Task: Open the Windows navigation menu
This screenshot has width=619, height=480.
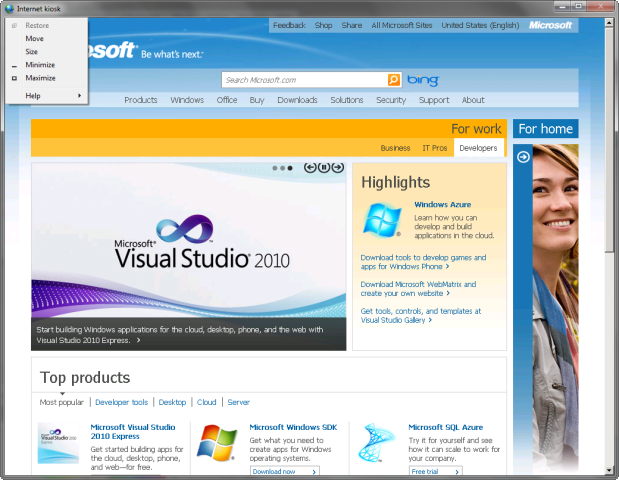Action: pos(187,100)
